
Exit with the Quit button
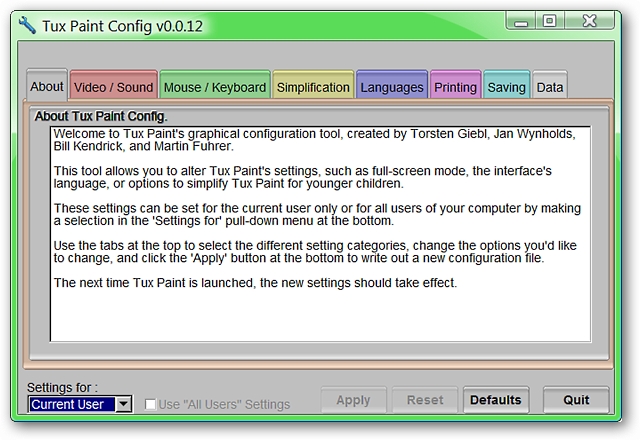[x=576, y=400]
